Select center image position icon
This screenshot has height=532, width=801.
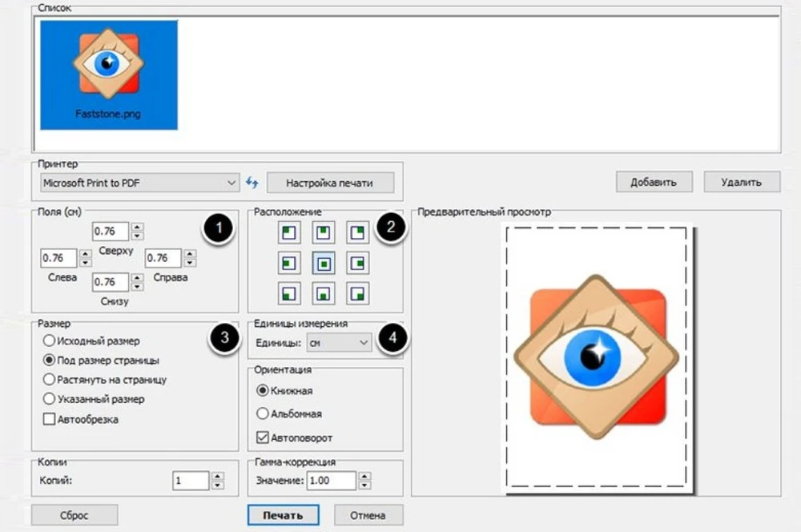pos(323,263)
